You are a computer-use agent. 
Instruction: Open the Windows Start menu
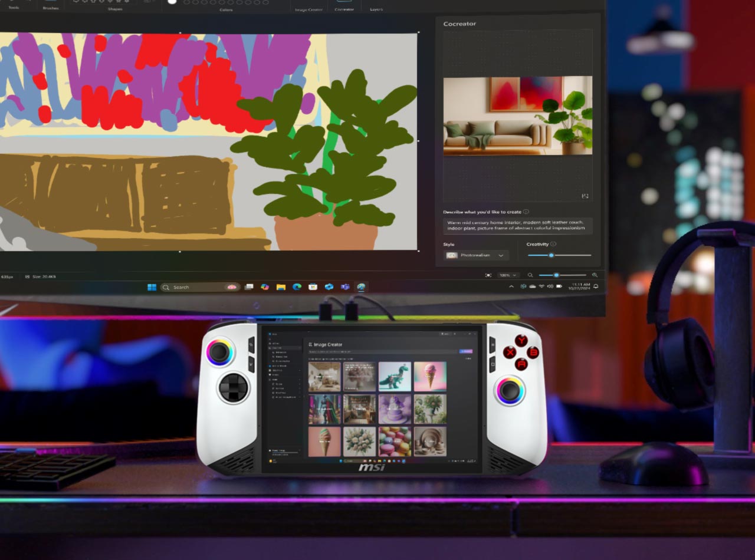[152, 287]
